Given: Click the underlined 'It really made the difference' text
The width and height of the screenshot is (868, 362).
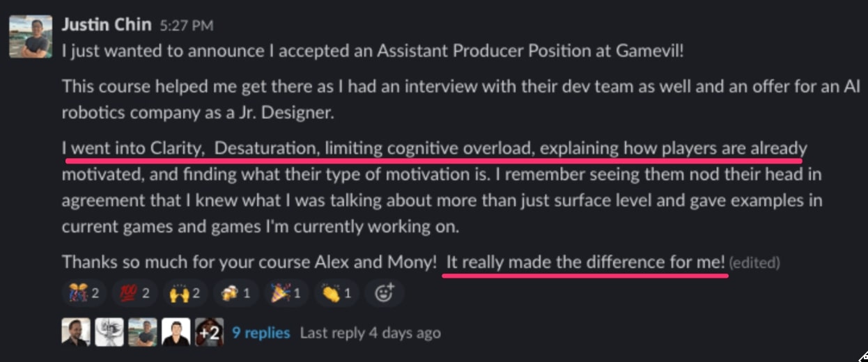Looking at the screenshot, I should point(585,262).
